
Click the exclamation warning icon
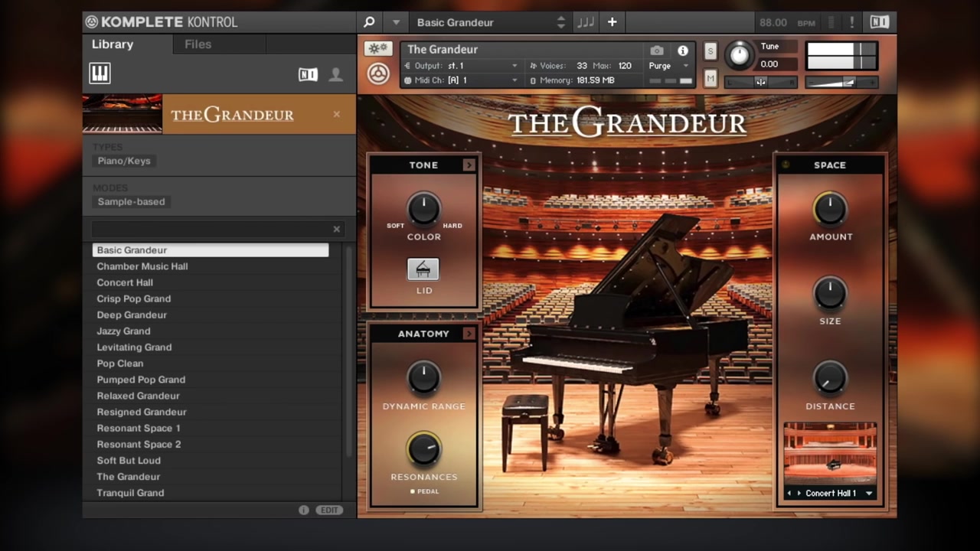(x=851, y=22)
